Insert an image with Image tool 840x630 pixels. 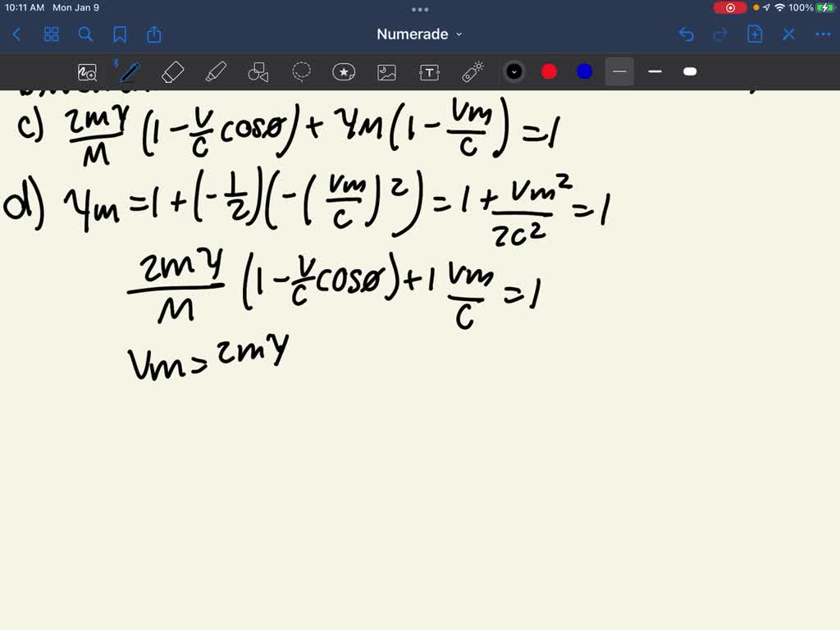click(386, 72)
